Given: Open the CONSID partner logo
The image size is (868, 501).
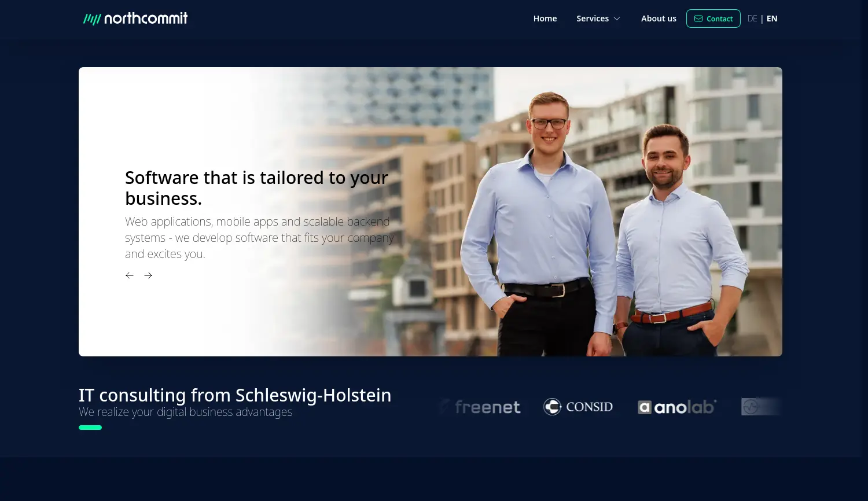Looking at the screenshot, I should click(578, 407).
